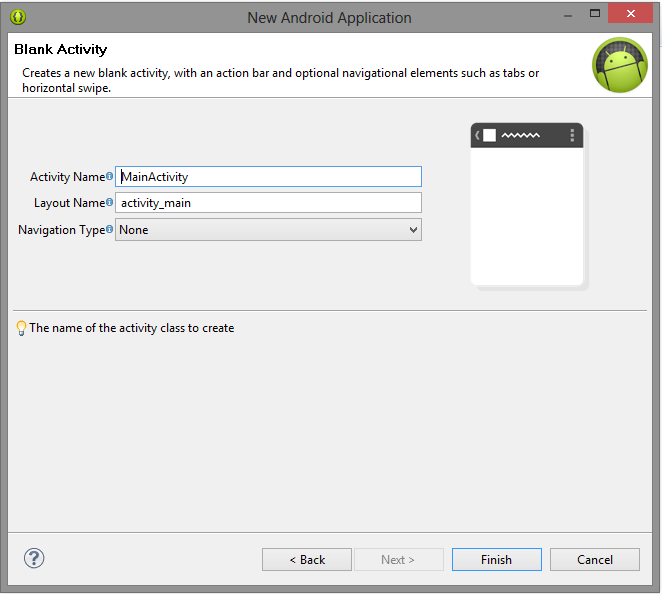Click the Finish button
The height and width of the screenshot is (594, 662).
point(496,559)
